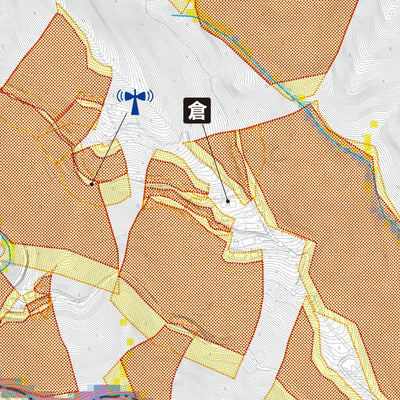
Task: Click the upper of two small yellow squares in white valley
Action: (124, 322)
